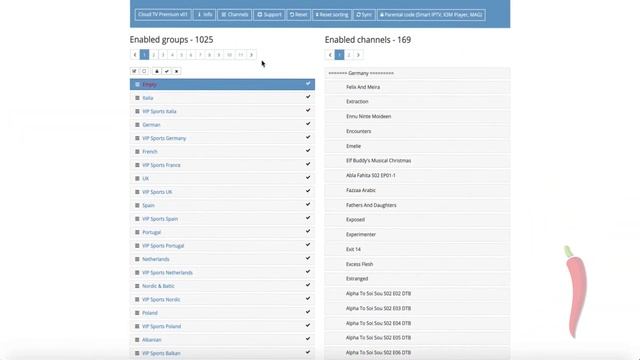Screen dimensions: 640x360
Task: Toggle the checkmark for VIP Sports France
Action: (x=308, y=164)
